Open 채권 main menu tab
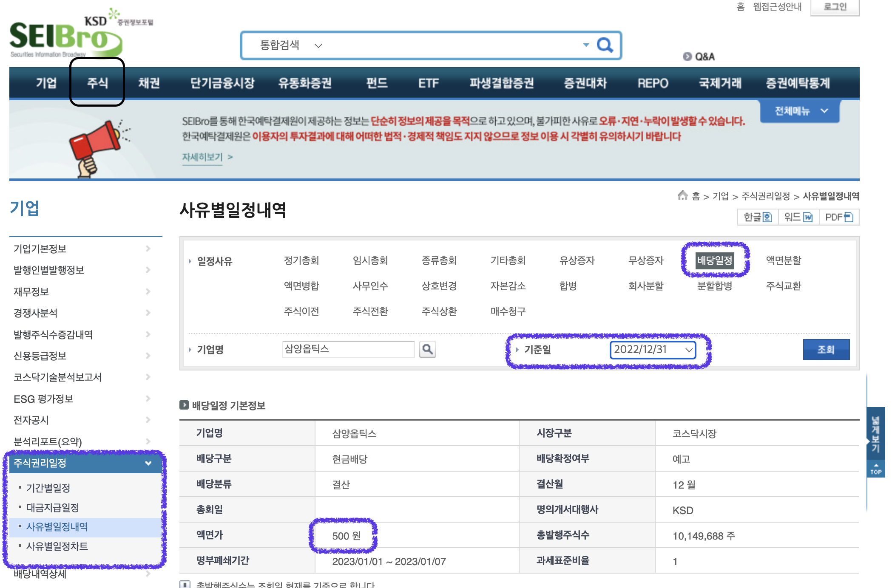 point(149,83)
